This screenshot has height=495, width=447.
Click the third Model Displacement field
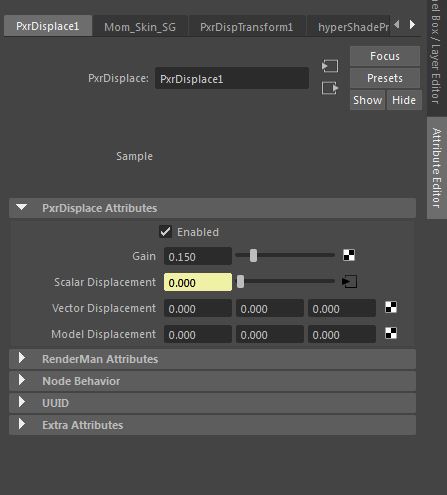click(342, 334)
